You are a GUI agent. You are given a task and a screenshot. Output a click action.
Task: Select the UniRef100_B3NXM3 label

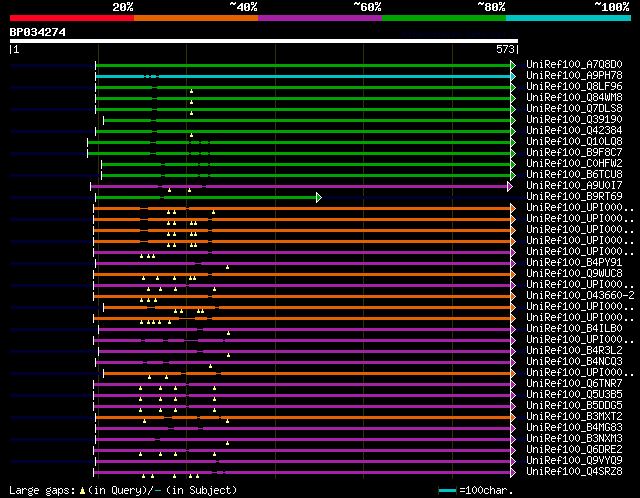click(574, 439)
